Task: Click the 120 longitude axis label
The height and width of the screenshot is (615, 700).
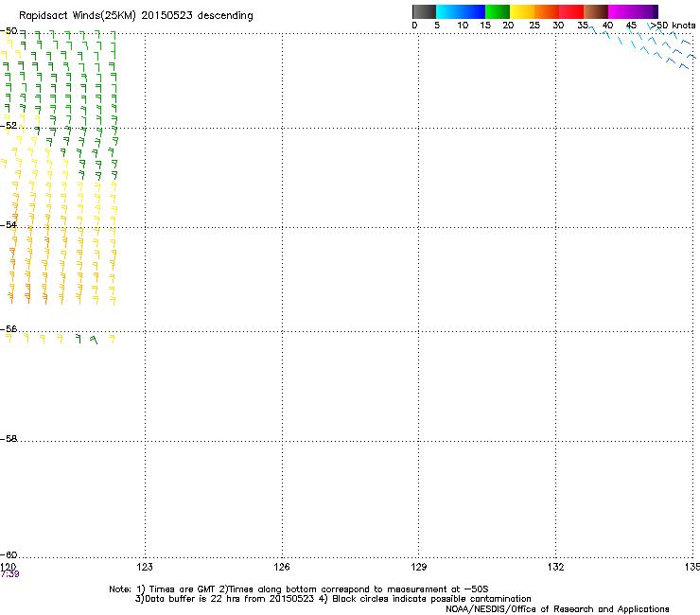Action: (x=8, y=567)
